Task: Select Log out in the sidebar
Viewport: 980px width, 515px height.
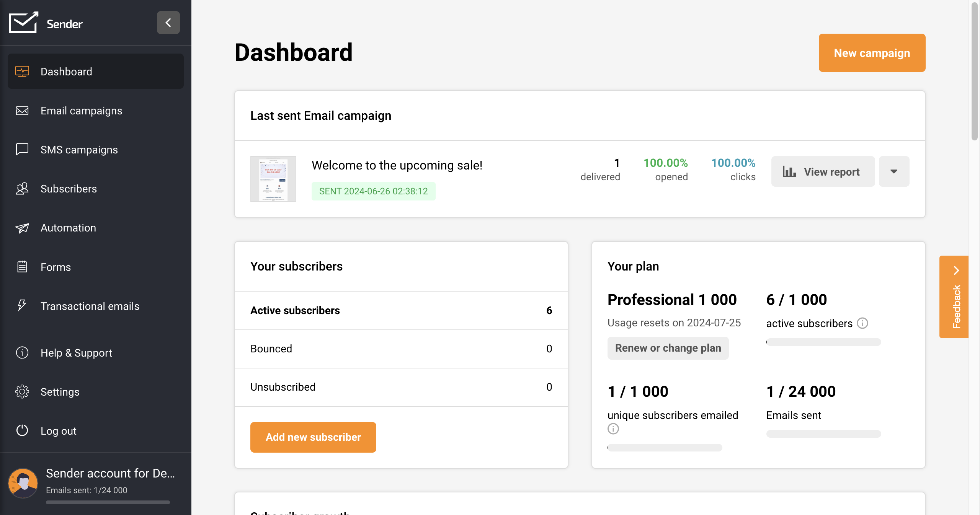Action: [58, 431]
